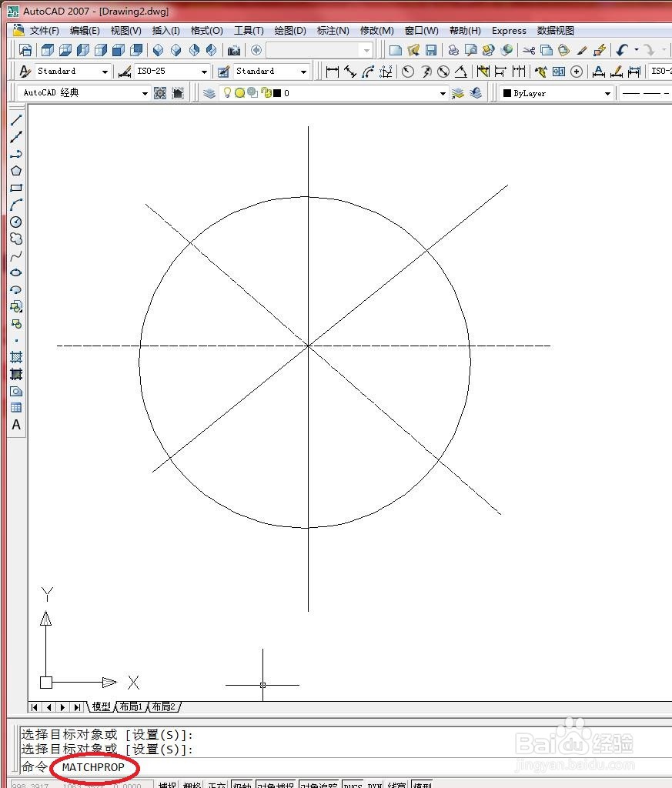Select the Gradient fill tool
The width and height of the screenshot is (672, 788).
click(x=16, y=375)
